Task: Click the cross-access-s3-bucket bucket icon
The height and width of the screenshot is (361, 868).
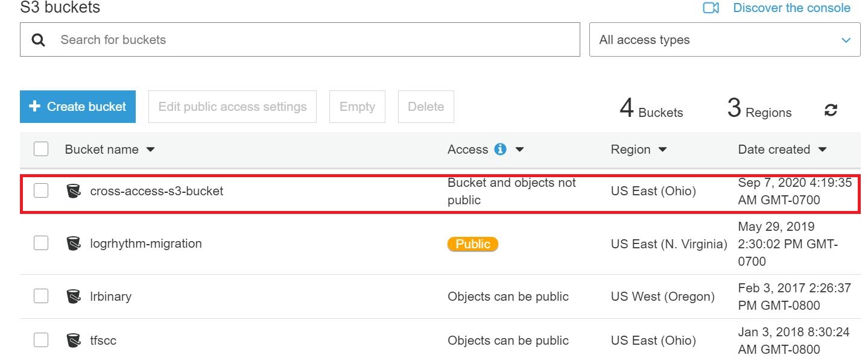Action: click(74, 191)
